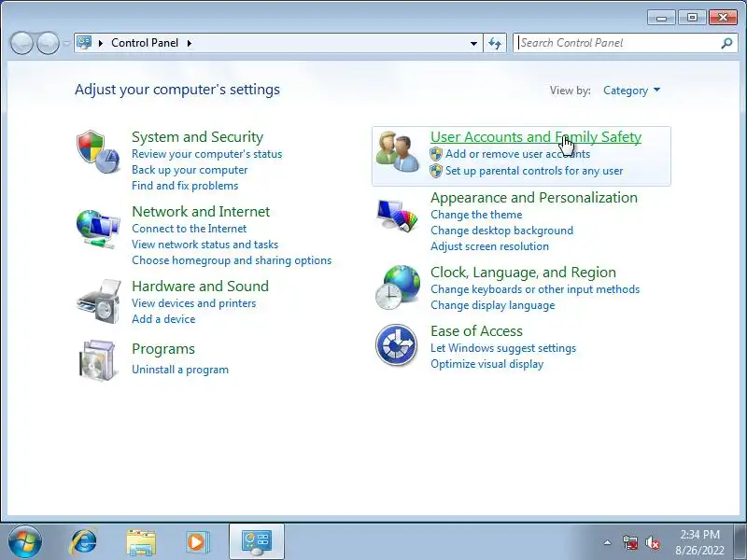Open Windows Media Player from taskbar
747x560 pixels.
pos(197,542)
